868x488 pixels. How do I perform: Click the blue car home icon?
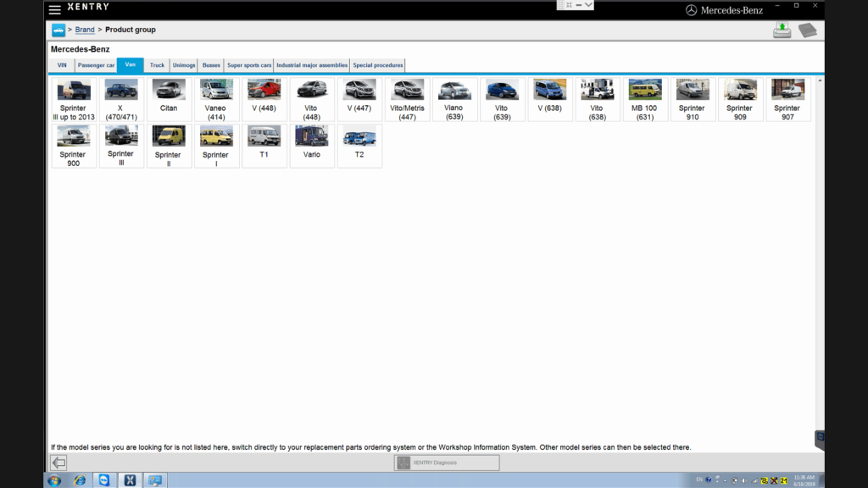point(58,30)
